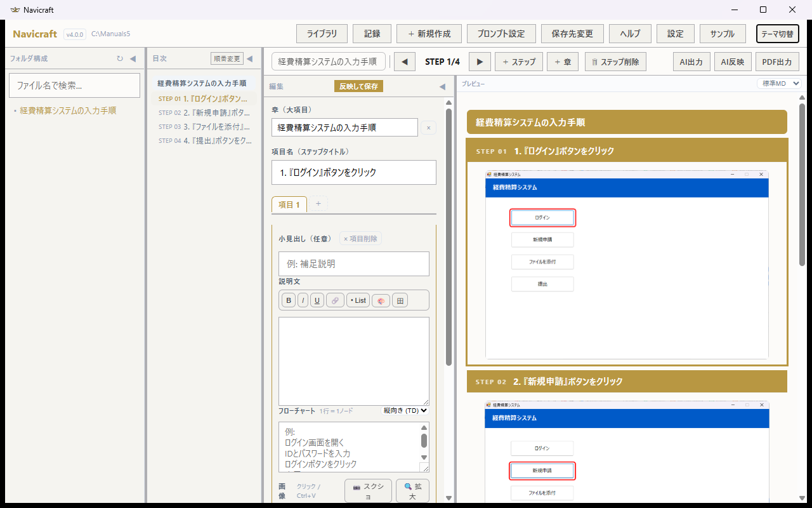Select the 項目 1 tab
This screenshot has width=812, height=508.
pyautogui.click(x=289, y=204)
